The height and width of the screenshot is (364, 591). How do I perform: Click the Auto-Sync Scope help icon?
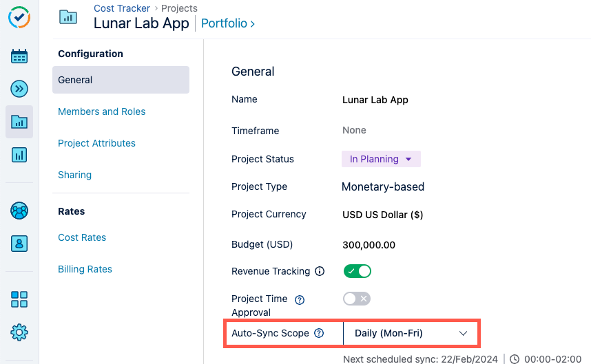[x=319, y=333]
